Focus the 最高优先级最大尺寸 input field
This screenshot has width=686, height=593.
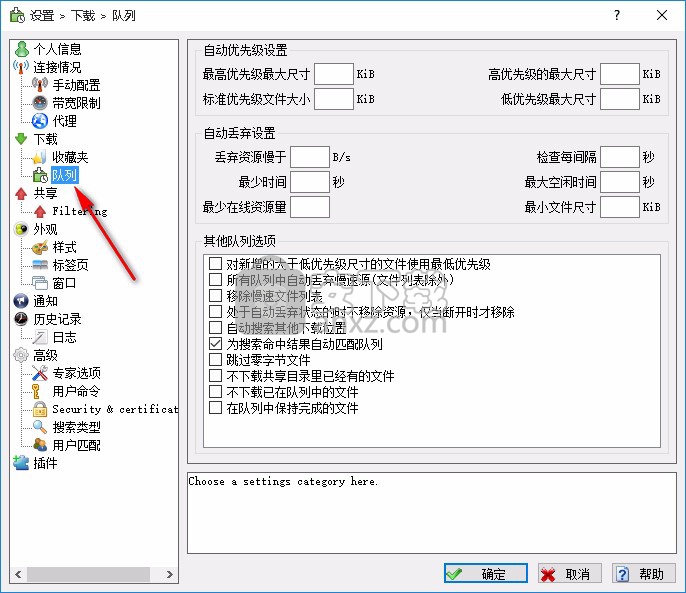point(334,74)
